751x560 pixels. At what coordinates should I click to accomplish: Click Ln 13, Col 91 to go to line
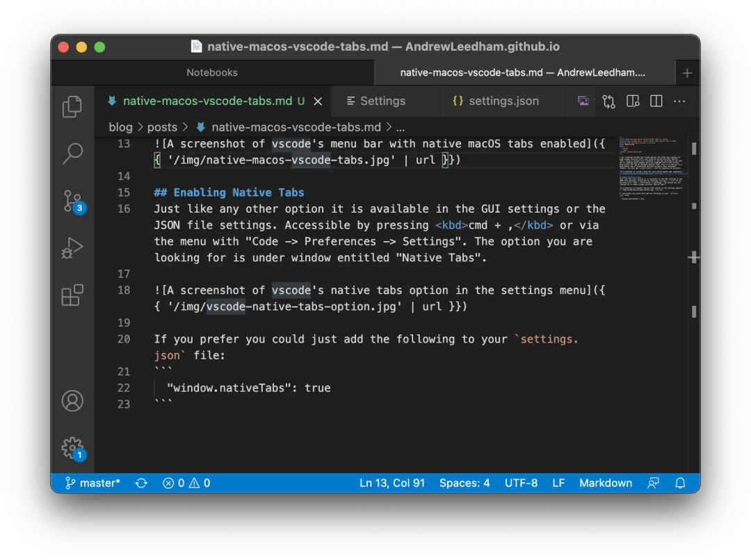pos(391,483)
